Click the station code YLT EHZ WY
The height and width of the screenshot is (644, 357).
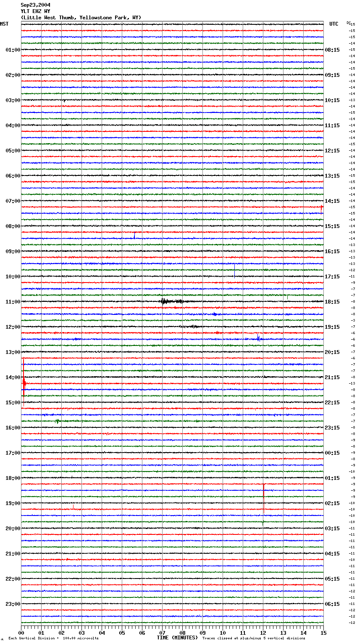[x=36, y=11]
